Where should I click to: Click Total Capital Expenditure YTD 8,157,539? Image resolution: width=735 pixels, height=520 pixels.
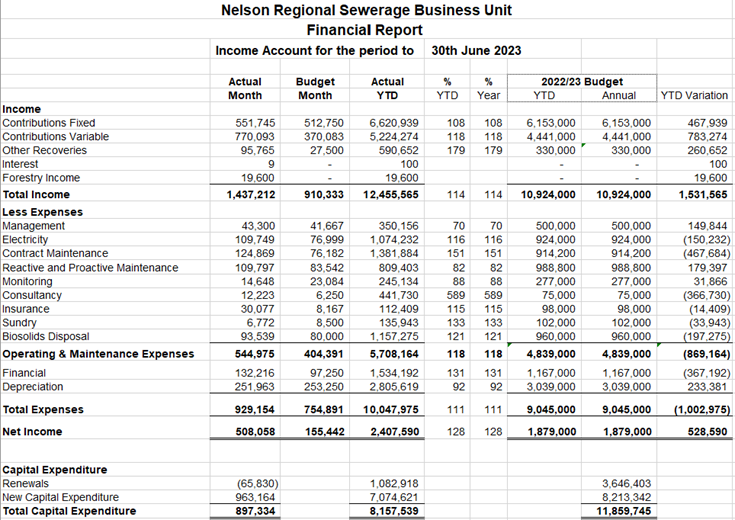click(x=394, y=511)
